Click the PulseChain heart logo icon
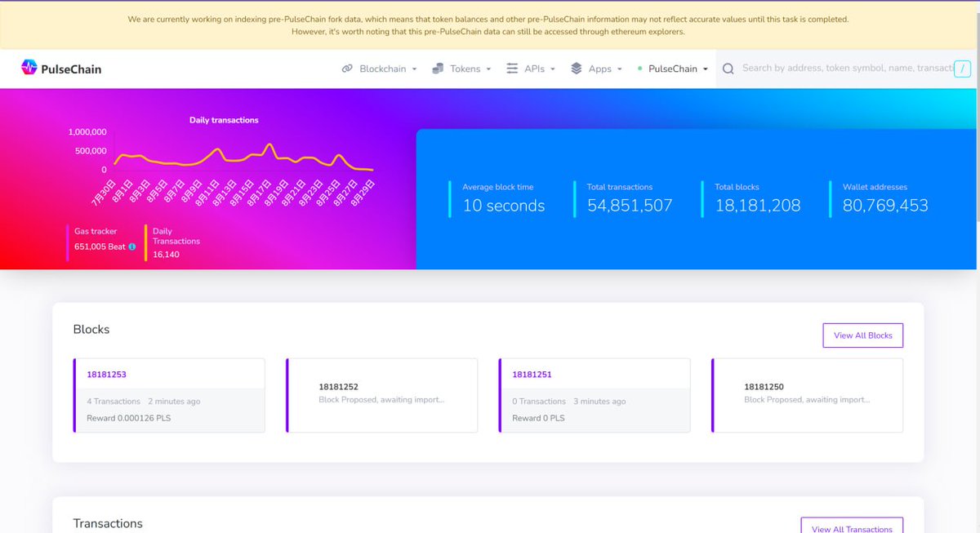 (x=29, y=69)
